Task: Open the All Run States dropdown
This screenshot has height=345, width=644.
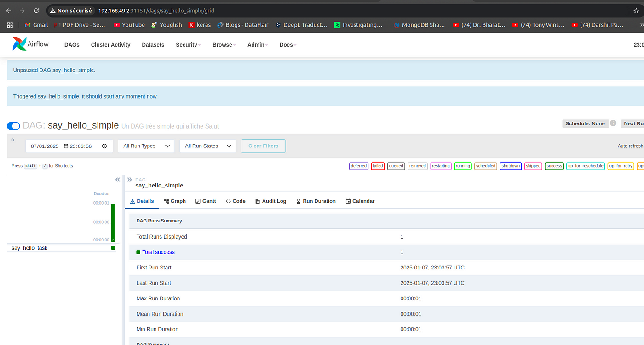Action: pos(208,146)
